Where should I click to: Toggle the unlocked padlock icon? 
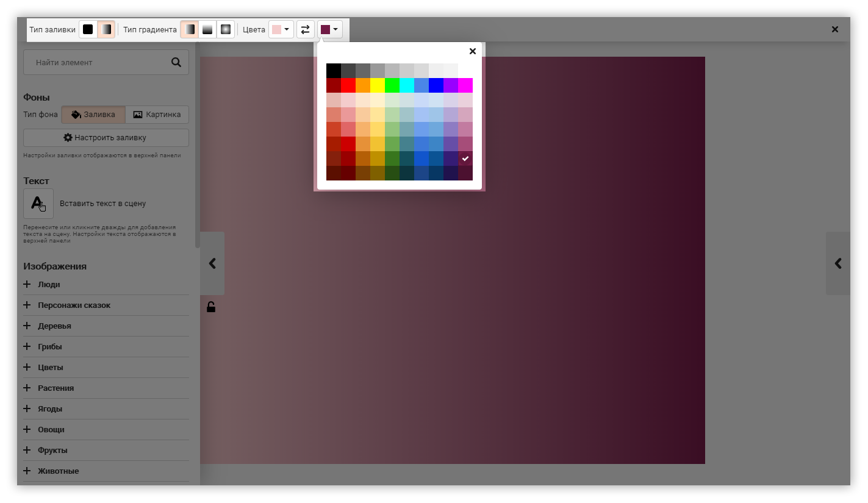[211, 307]
